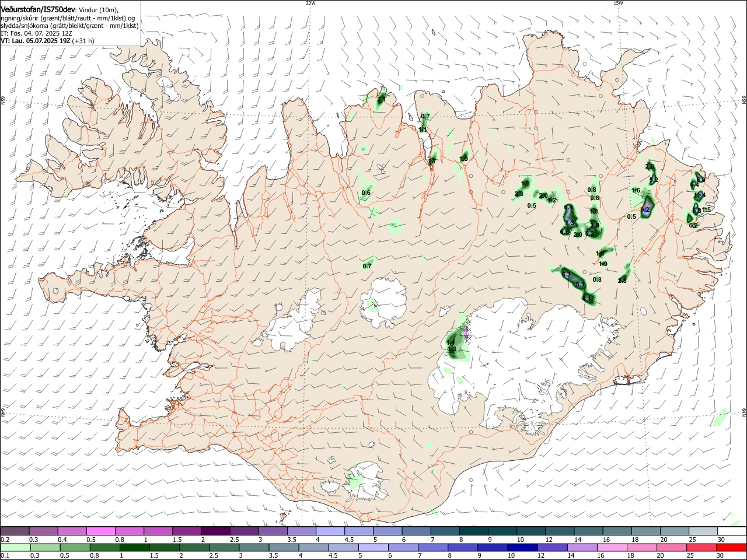Click the '4.1' precipitation value on the map
Screen dimensions: 747x560
point(587,299)
